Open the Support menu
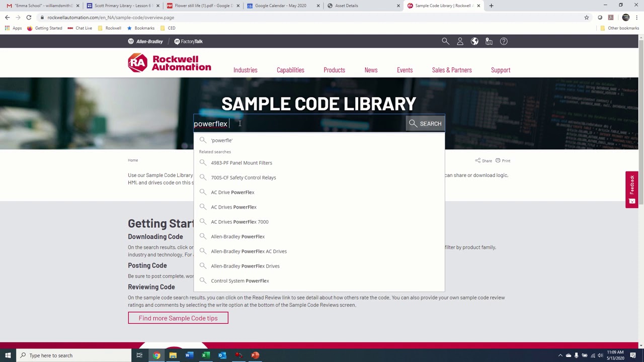This screenshot has width=644, height=362. (x=501, y=70)
